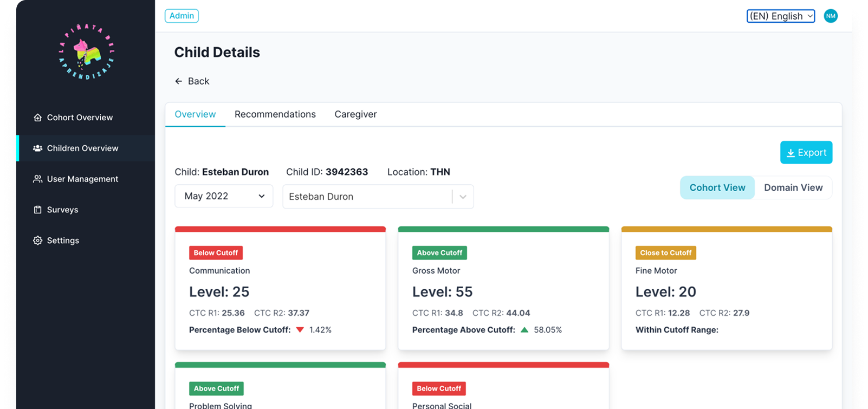This screenshot has width=868, height=409.
Task: Click the Cohort Overview home icon
Action: 37,118
